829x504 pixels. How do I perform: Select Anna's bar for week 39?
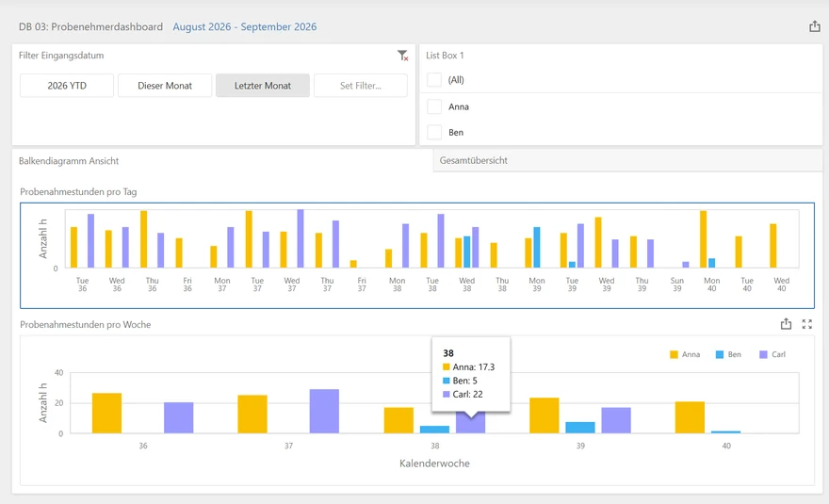click(x=545, y=415)
